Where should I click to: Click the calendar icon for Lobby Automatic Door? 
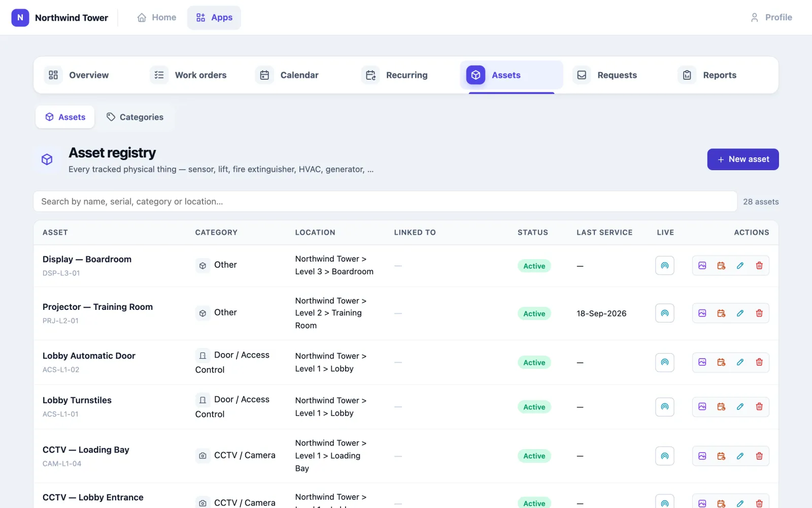tap(721, 362)
